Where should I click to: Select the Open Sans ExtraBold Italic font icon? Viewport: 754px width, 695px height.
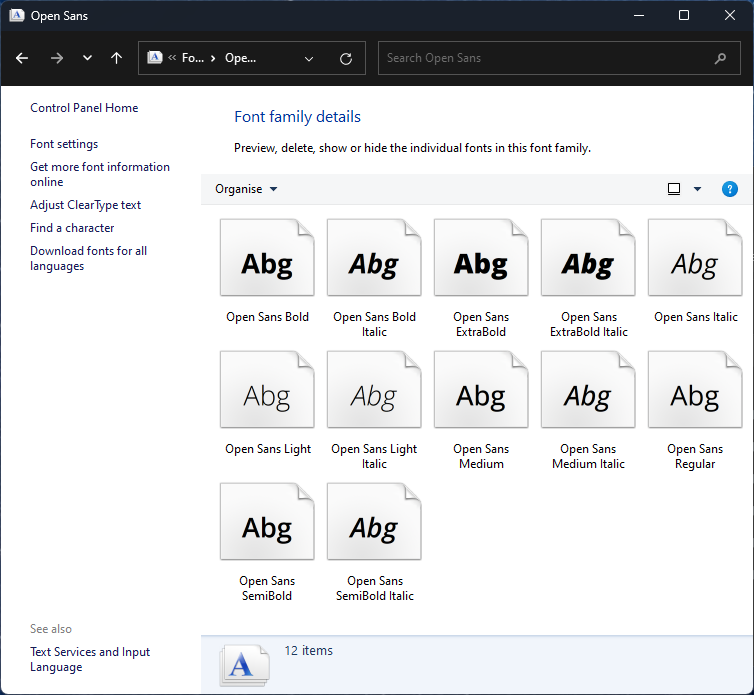tap(588, 259)
